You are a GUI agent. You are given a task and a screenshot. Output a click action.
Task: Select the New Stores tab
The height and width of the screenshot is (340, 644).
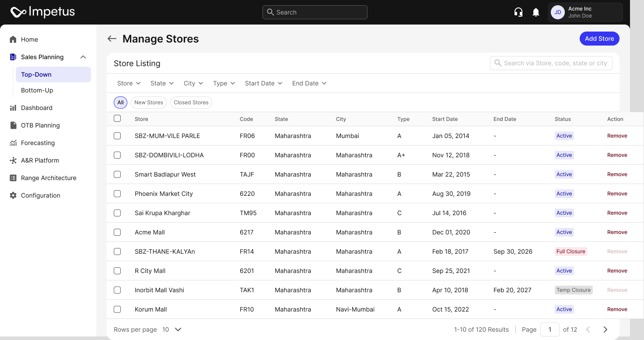(149, 103)
